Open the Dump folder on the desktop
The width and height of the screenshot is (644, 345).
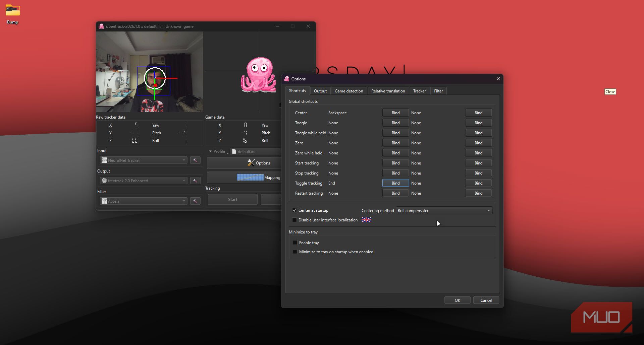(x=12, y=14)
